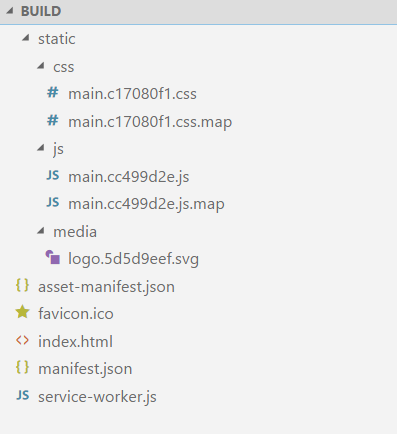The width and height of the screenshot is (397, 434).
Task: Click the JS icon next to main.cc499d2e.js
Action: coord(53,175)
